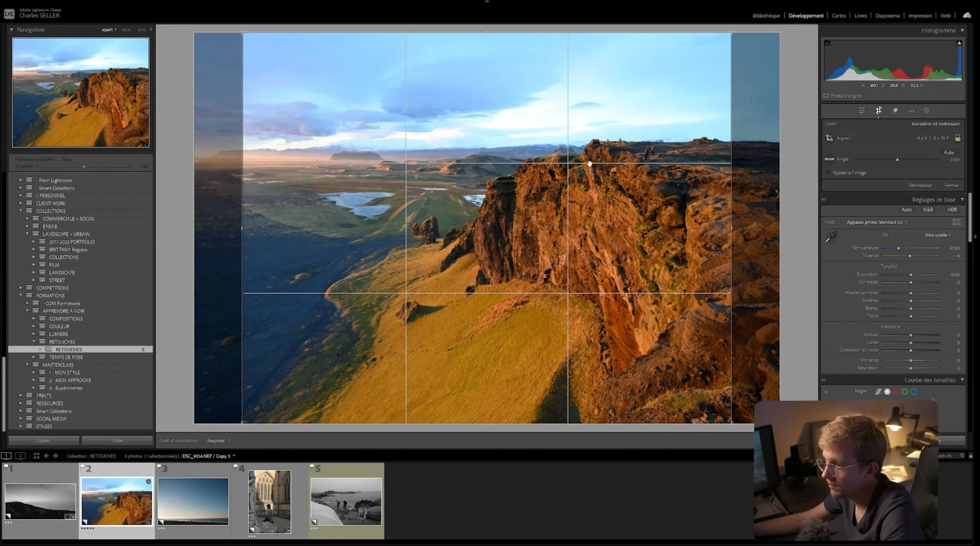Tick the Photo d'origine checkbox
Screen dimensions: 980x546
click(x=826, y=96)
